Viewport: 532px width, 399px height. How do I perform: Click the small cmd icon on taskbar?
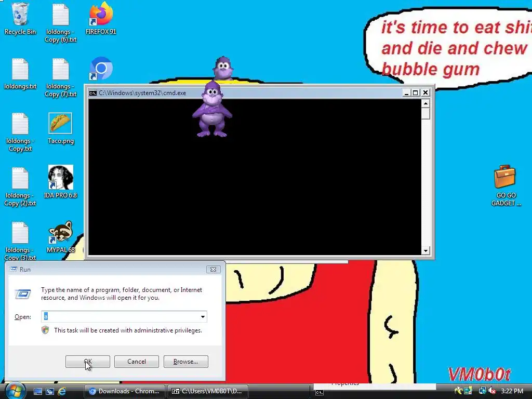[x=320, y=393]
